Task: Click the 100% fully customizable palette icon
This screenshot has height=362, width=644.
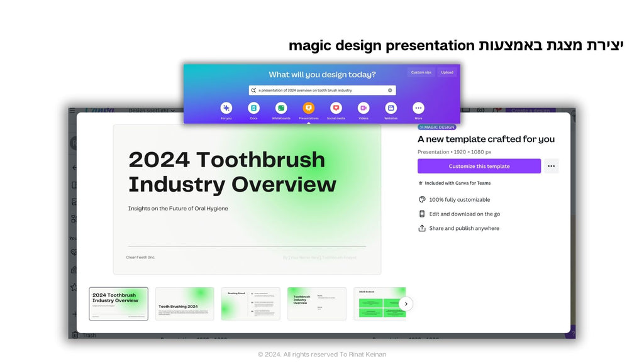Action: coord(422,199)
